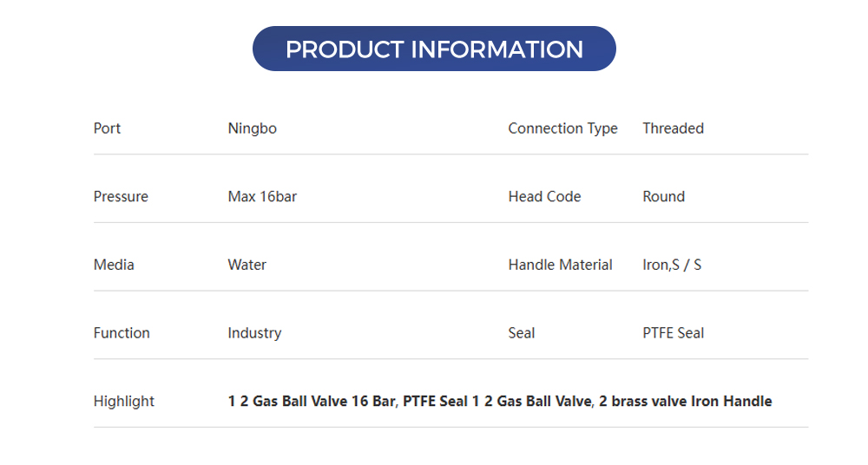Click the Iron,S / S value
The width and height of the screenshot is (868, 465).
click(672, 265)
